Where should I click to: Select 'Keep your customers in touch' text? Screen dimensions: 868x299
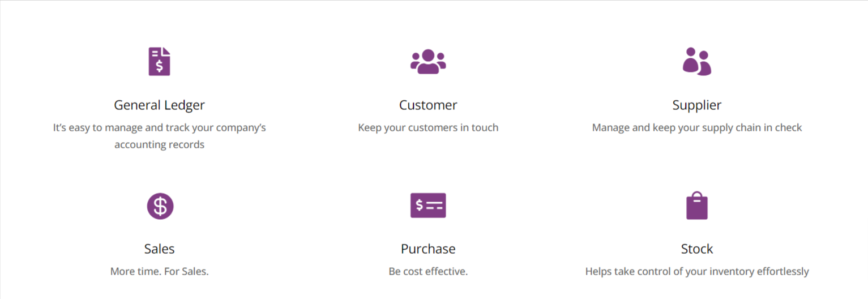pyautogui.click(x=428, y=128)
